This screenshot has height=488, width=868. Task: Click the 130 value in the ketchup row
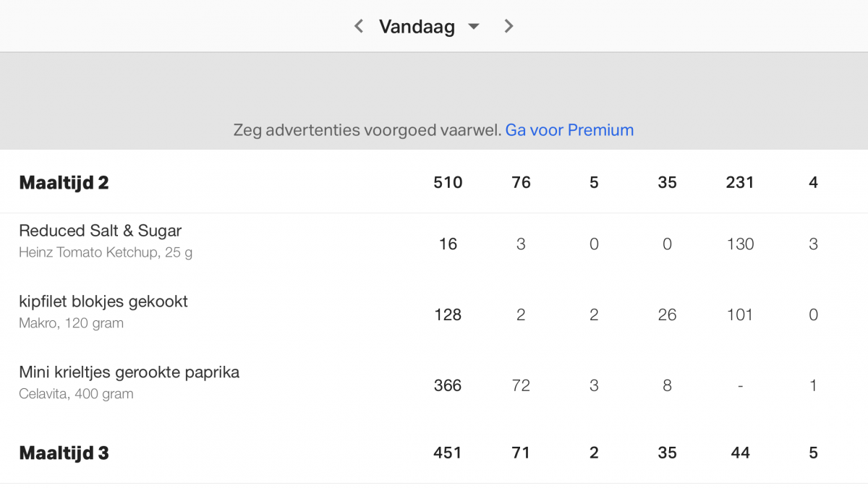point(739,244)
